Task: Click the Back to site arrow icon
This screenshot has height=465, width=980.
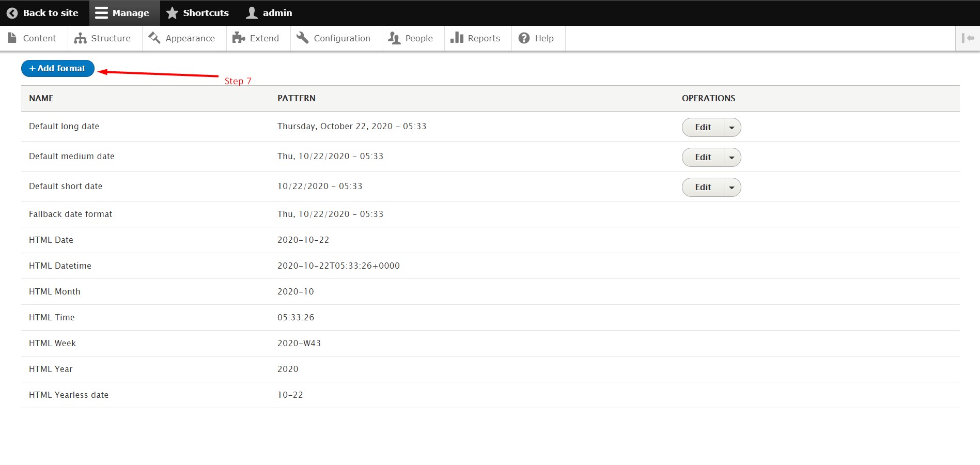Action: click(x=12, y=13)
